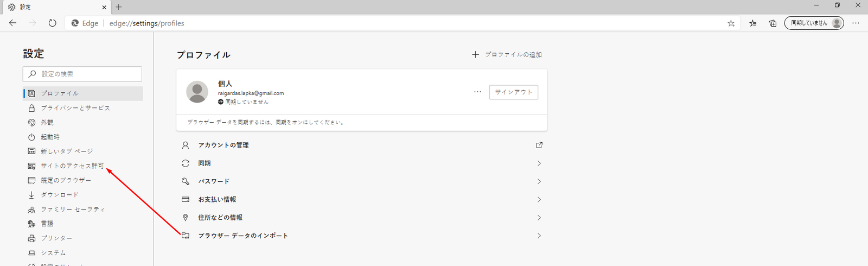Add this page to favorites star
This screenshot has width=868, height=266.
731,23
